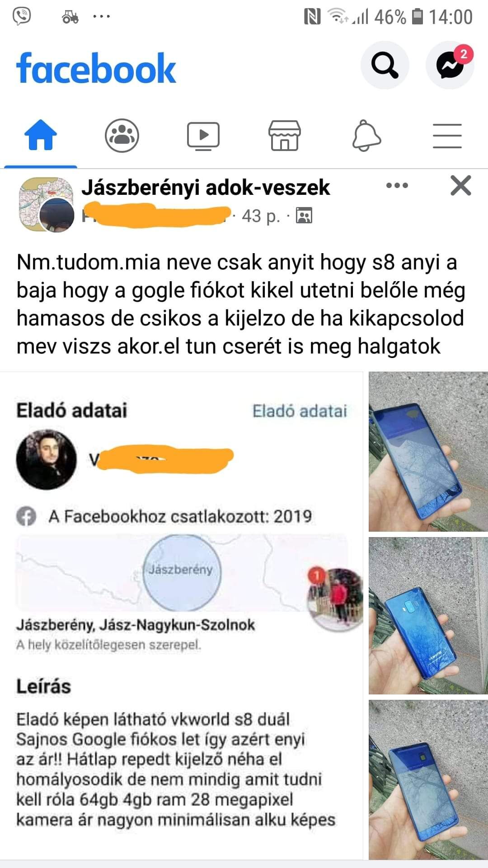Tap the post text beginning Nm.tudom.mia

(x=241, y=304)
